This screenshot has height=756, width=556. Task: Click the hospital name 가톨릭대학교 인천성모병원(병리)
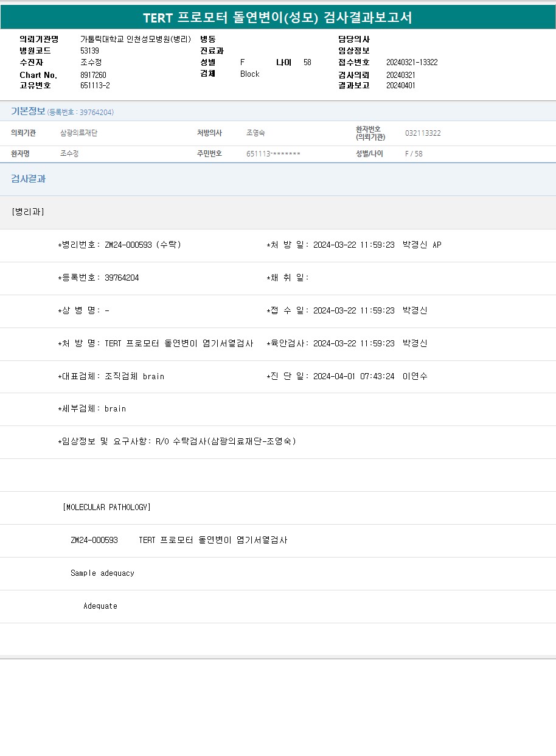tap(135, 39)
